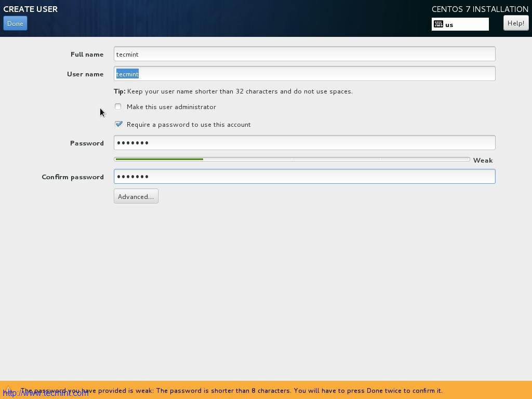The image size is (532, 399).
Task: Toggle Require a password checkbox
Action: [118, 124]
